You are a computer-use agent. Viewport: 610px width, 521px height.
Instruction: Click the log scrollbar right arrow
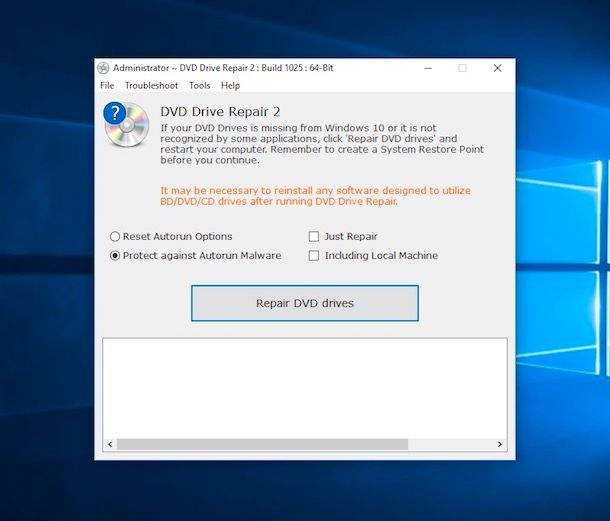click(x=500, y=444)
